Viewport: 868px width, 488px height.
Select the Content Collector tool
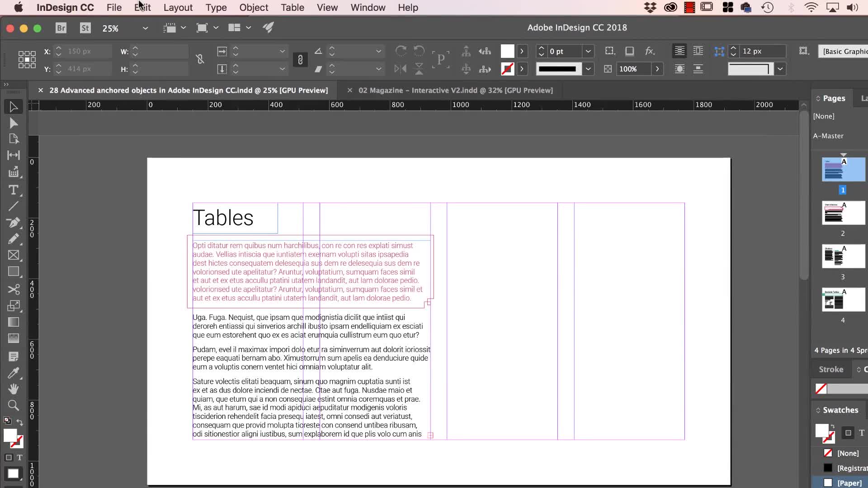click(13, 172)
